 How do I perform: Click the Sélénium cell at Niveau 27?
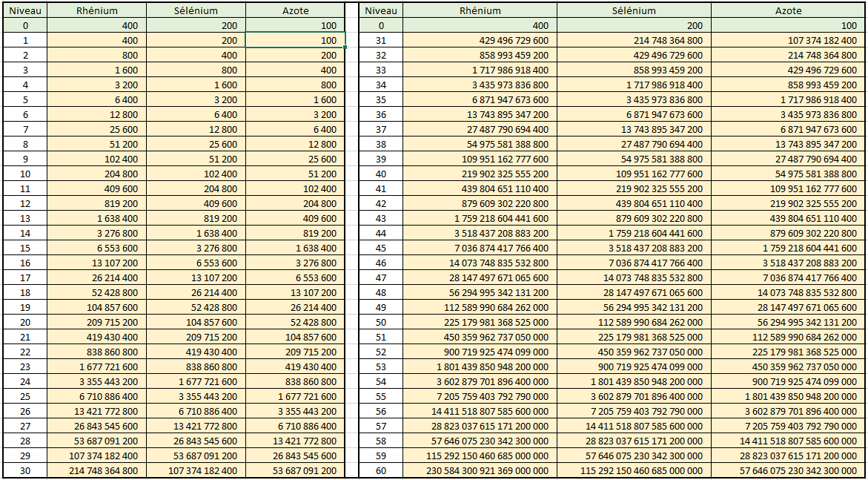(x=195, y=426)
